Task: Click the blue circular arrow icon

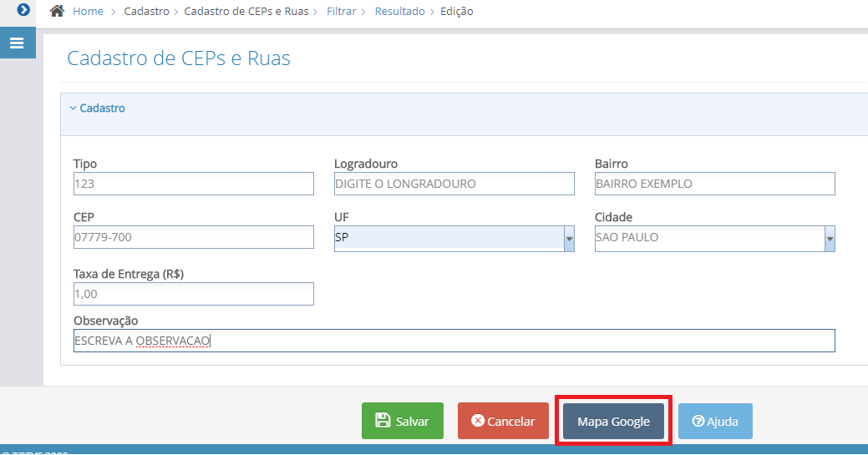Action: (x=23, y=9)
